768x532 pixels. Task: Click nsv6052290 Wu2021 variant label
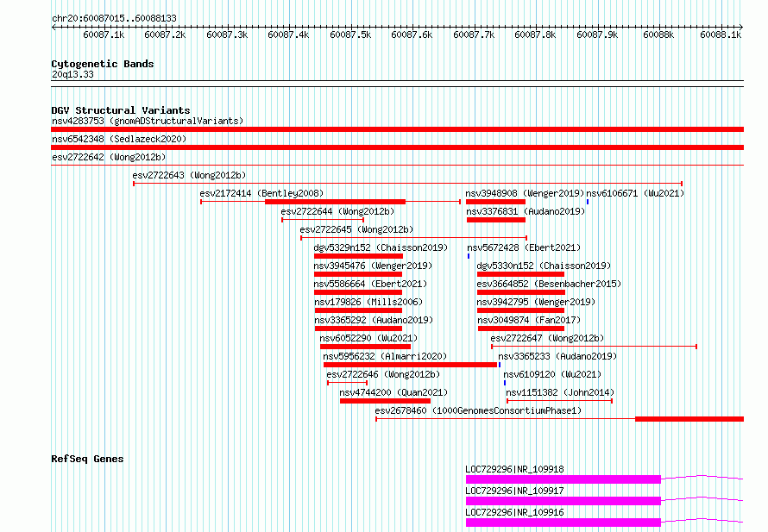[368, 338]
